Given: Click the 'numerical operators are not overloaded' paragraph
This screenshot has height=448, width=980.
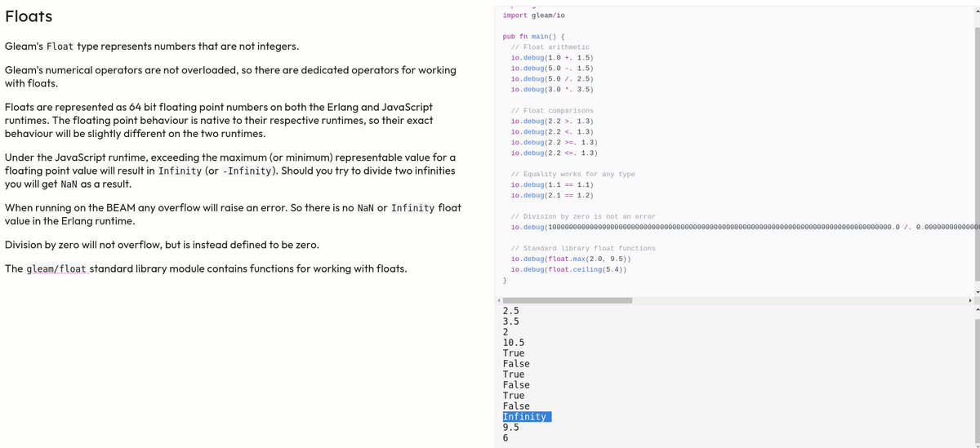Looking at the screenshot, I should point(230,77).
